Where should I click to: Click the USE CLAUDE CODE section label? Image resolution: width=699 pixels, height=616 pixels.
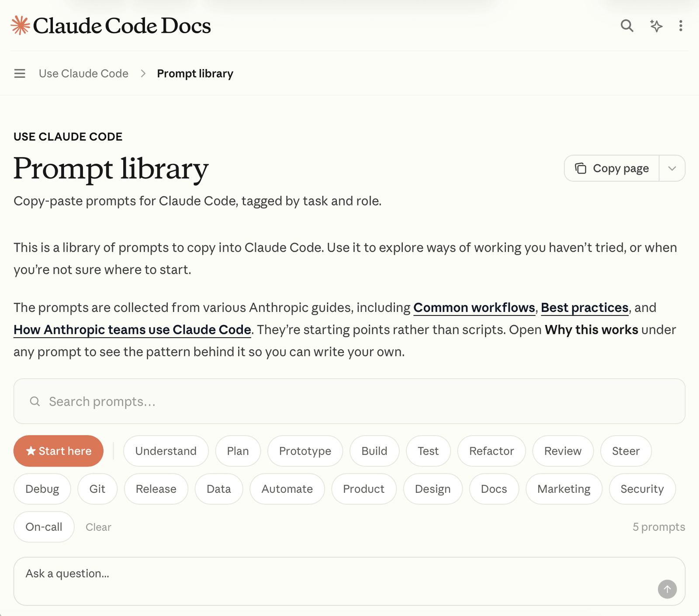point(68,137)
